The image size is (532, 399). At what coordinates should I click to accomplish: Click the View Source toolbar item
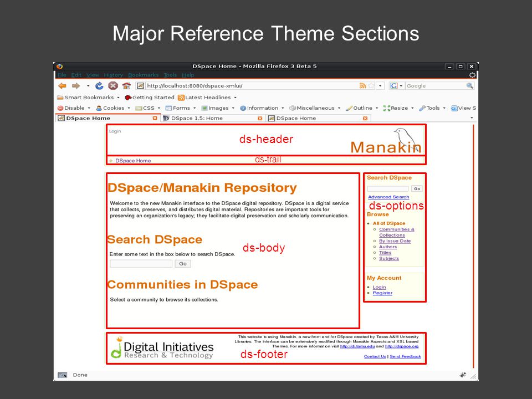click(463, 108)
